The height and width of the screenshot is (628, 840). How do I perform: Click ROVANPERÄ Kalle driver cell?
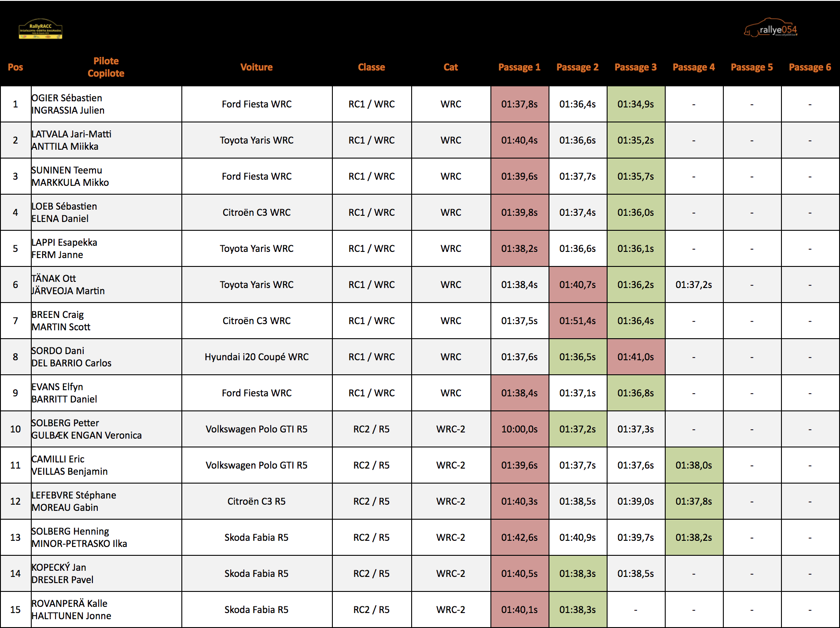[106, 610]
